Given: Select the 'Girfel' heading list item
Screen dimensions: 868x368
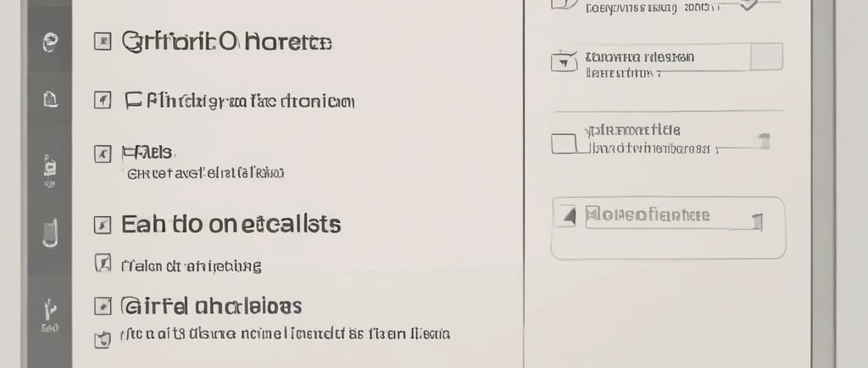Looking at the screenshot, I should tap(211, 306).
